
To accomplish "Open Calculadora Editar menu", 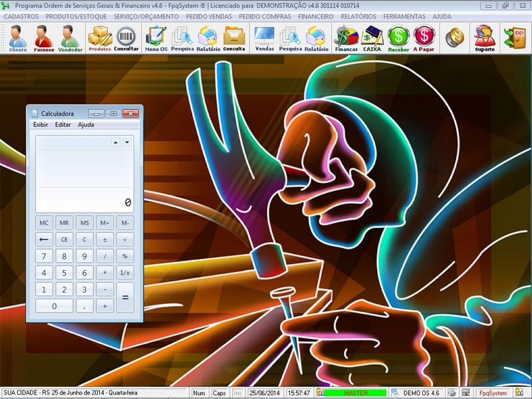I will pyautogui.click(x=63, y=124).
